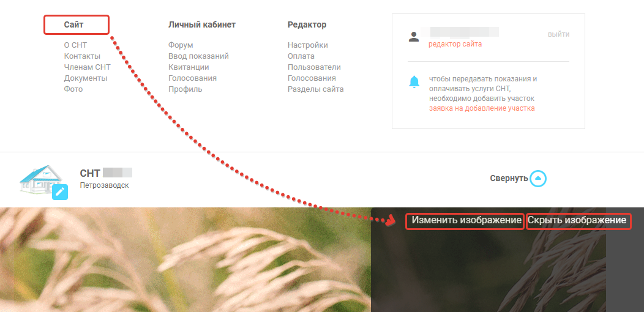Image resolution: width=644 pixels, height=312 pixels.
Task: Hide banner with Скрыть изображение
Action: (577, 220)
